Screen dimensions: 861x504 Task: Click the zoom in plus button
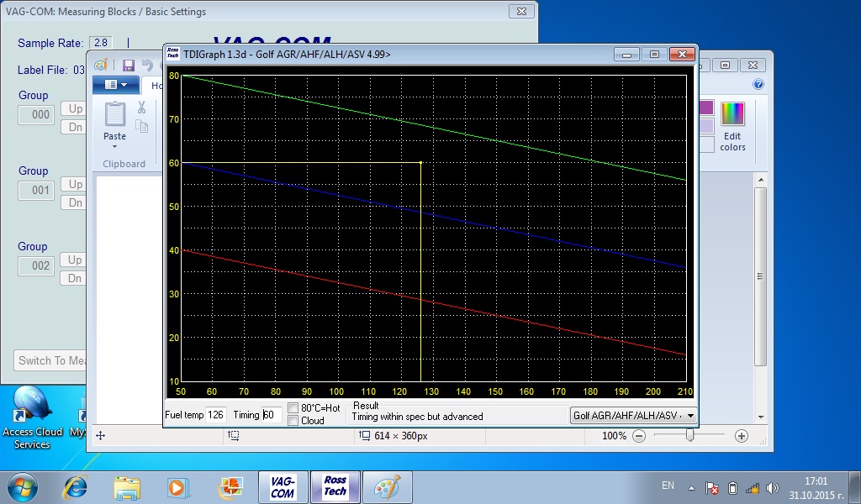click(741, 436)
